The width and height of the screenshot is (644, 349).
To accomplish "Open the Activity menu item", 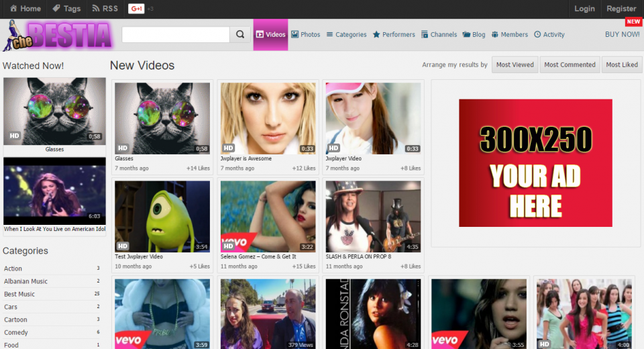I will (x=549, y=34).
